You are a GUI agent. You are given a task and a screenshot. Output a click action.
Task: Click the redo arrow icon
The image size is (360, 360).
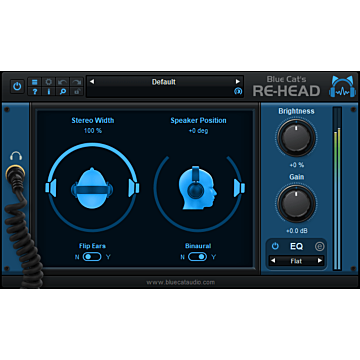(76, 82)
